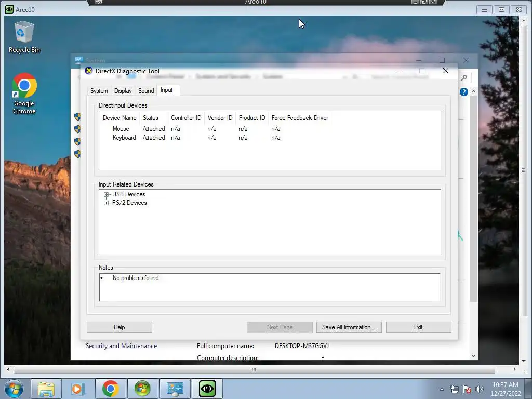Click the DirectX Diagnostic Tool title icon

[88, 71]
